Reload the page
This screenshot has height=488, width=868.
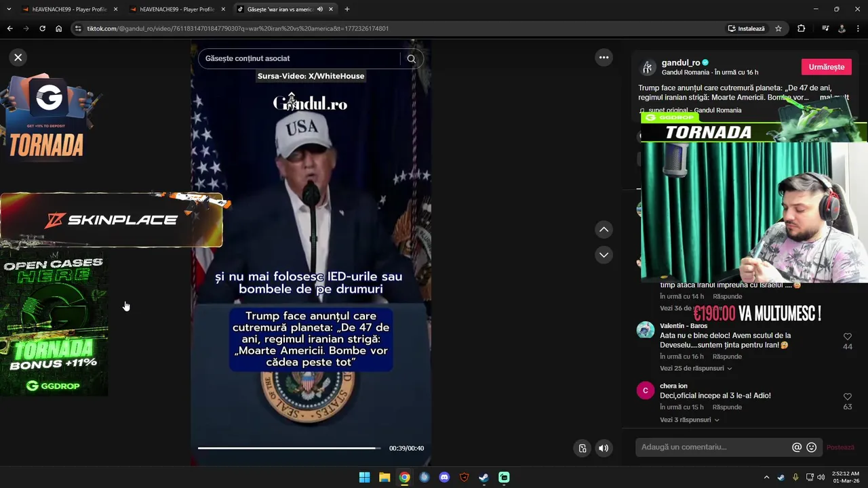(42, 28)
